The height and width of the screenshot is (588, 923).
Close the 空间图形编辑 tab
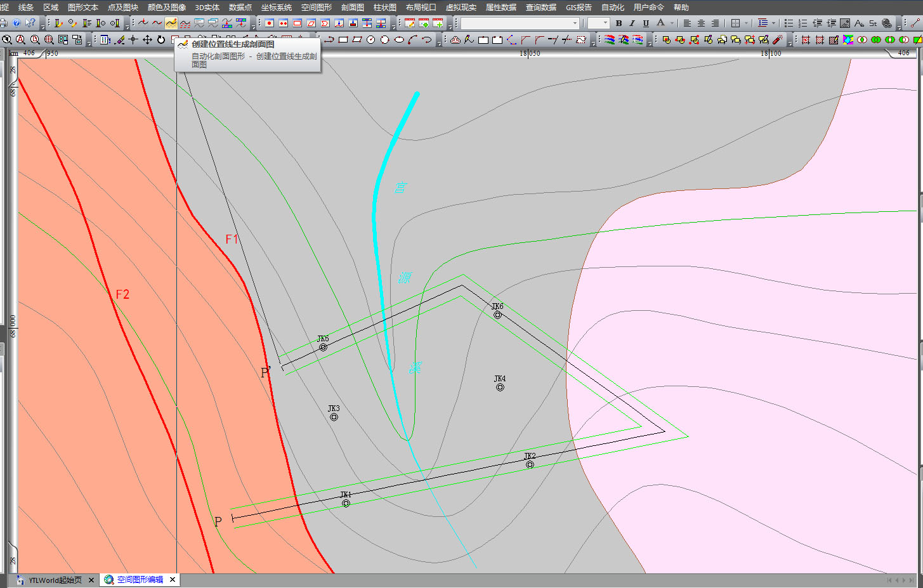(x=173, y=580)
